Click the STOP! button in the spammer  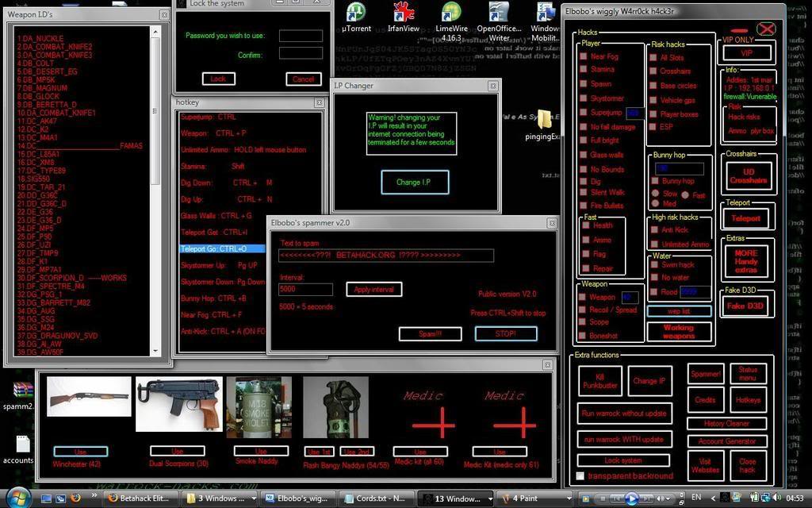(x=506, y=334)
